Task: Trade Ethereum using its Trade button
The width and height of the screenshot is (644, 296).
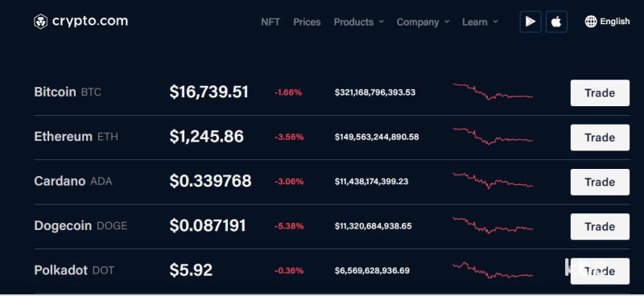Action: coord(600,138)
